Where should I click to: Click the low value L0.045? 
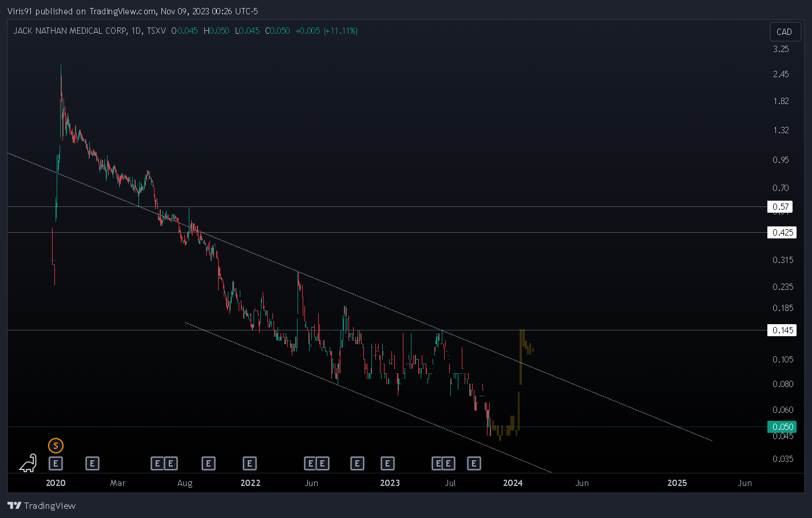[247, 31]
